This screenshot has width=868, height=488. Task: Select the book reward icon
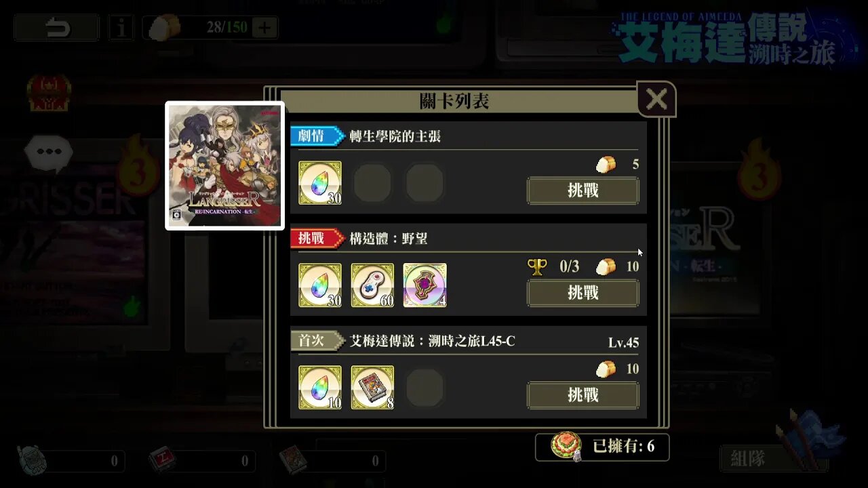tap(372, 387)
